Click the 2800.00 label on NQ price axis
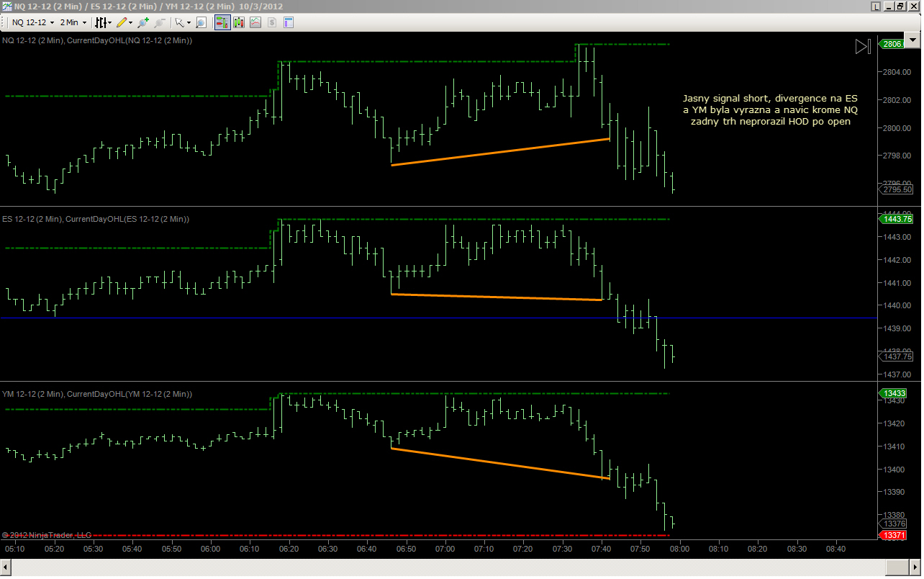 click(897, 128)
